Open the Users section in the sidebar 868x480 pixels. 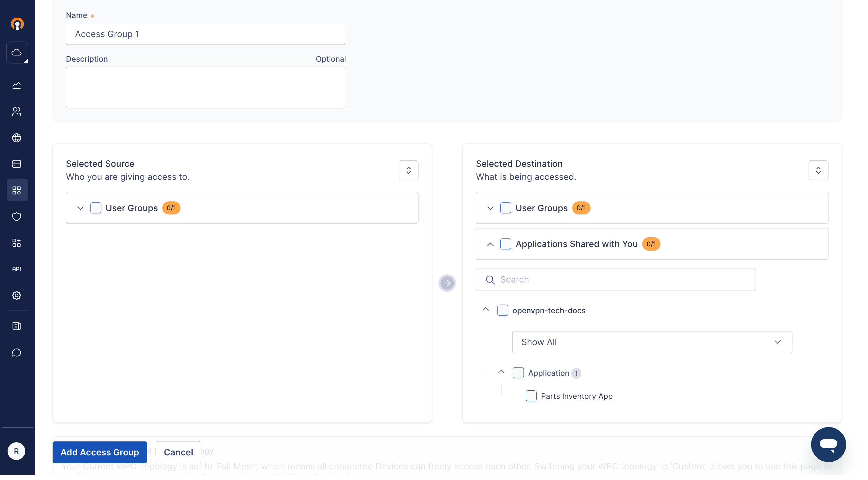point(16,112)
